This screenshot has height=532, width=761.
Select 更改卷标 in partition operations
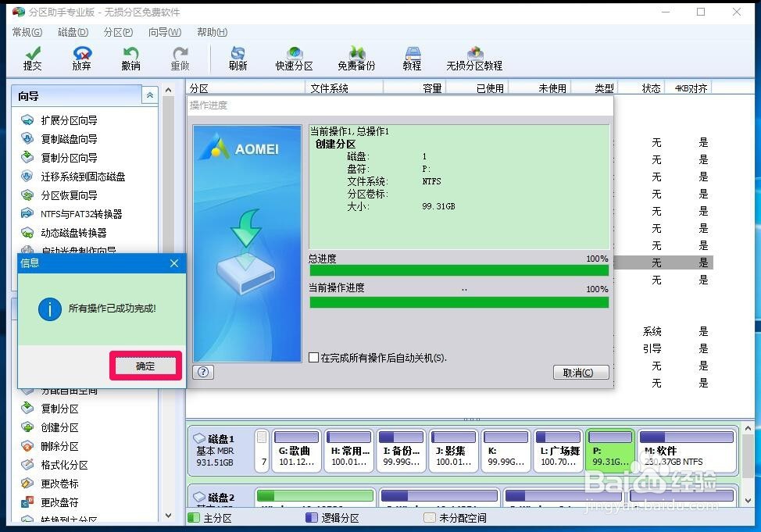click(x=50, y=484)
